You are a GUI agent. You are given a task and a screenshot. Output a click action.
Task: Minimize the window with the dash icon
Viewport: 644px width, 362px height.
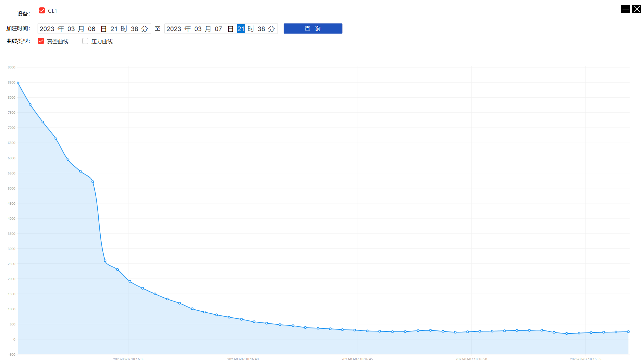click(626, 9)
